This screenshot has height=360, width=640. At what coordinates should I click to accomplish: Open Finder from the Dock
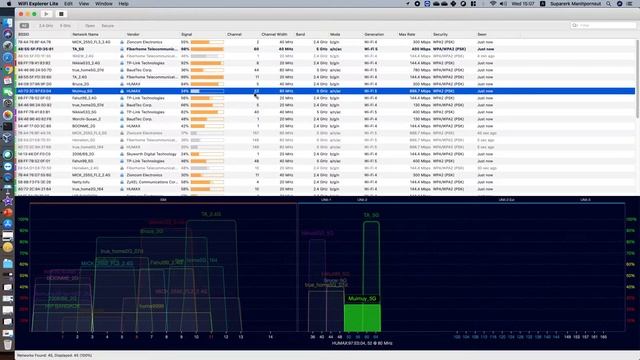click(x=8, y=22)
